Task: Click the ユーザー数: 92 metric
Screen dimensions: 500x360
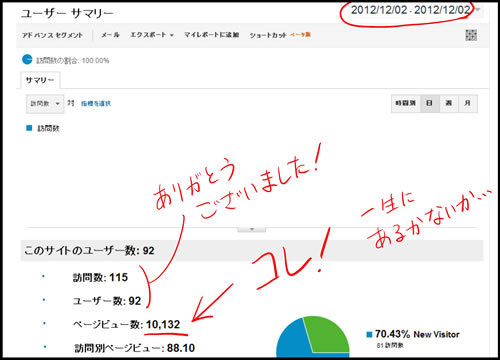Action: click(x=107, y=301)
